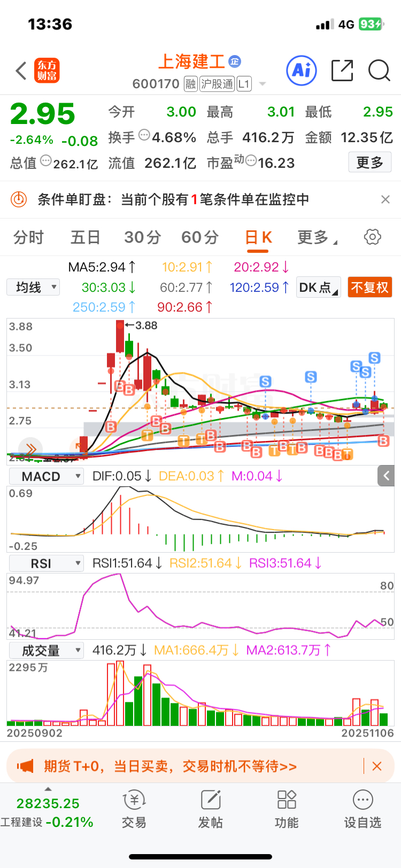Tap the double-chevron expand icon on chart

[x=30, y=449]
